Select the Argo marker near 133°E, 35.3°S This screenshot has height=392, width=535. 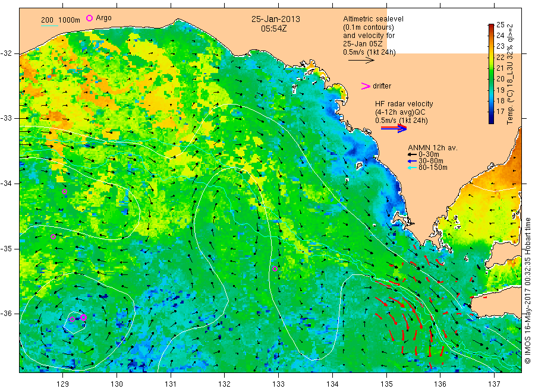[275, 268]
